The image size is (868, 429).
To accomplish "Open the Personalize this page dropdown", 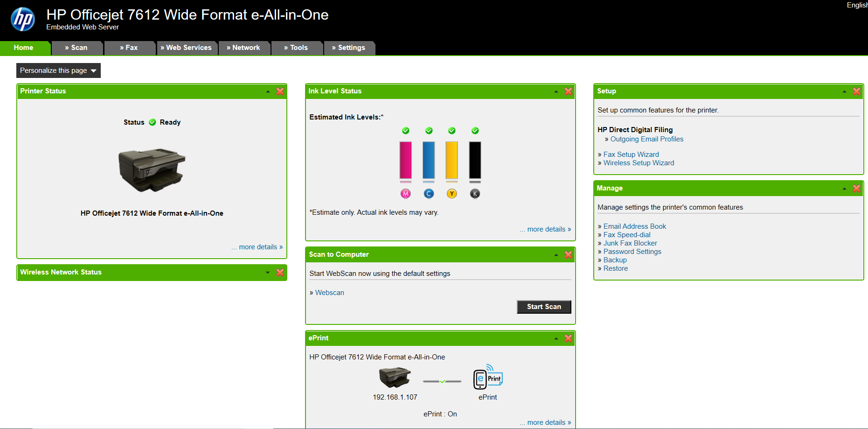I will tap(58, 70).
